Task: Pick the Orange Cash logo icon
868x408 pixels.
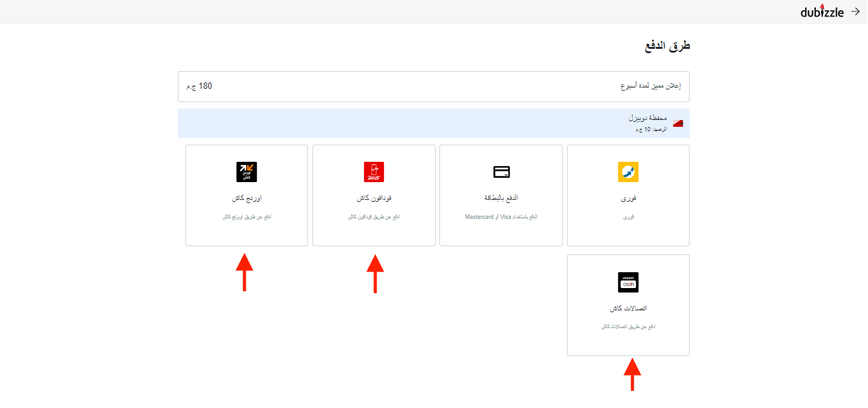Action: pyautogui.click(x=246, y=172)
